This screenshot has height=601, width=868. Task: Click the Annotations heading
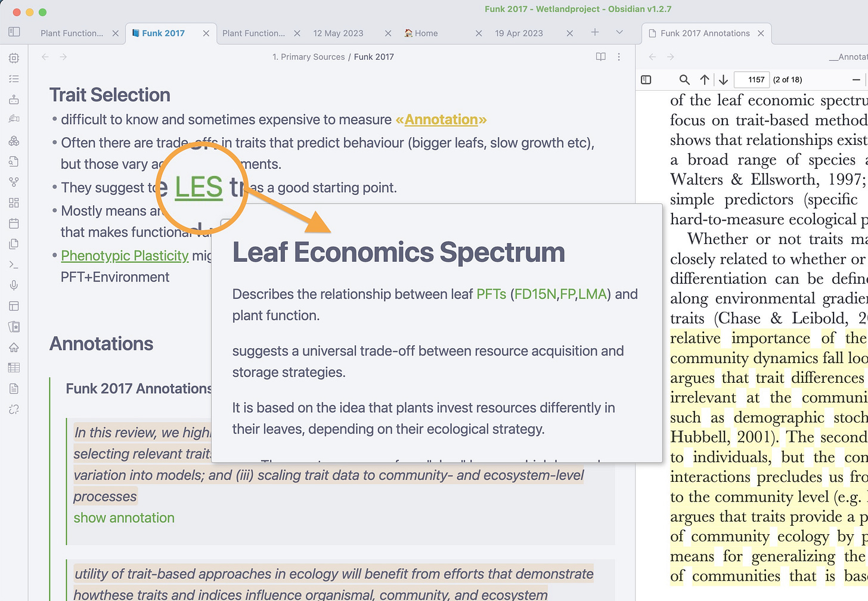[x=101, y=344]
